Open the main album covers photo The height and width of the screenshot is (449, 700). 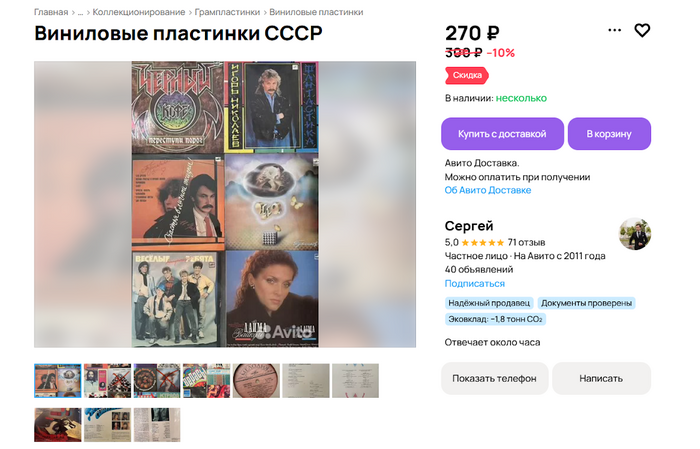pyautogui.click(x=225, y=204)
